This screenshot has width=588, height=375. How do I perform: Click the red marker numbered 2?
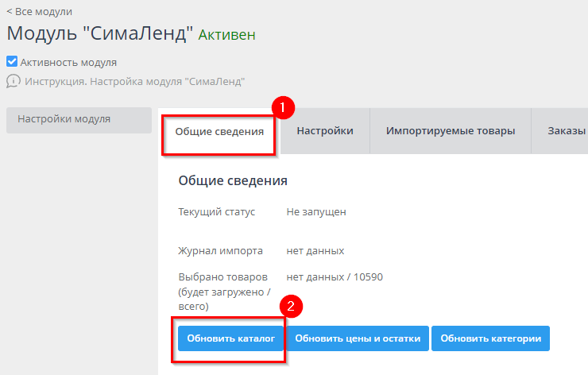[x=293, y=306]
